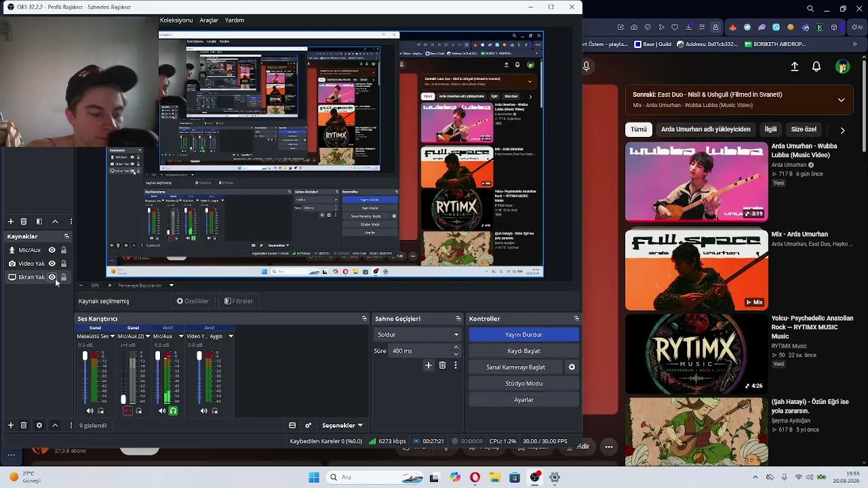
Task: Click Sanal Kamerayı Başlat button
Action: tap(515, 367)
